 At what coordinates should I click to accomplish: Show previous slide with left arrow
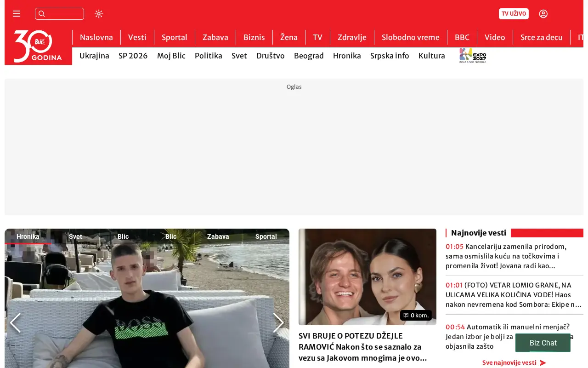15,322
